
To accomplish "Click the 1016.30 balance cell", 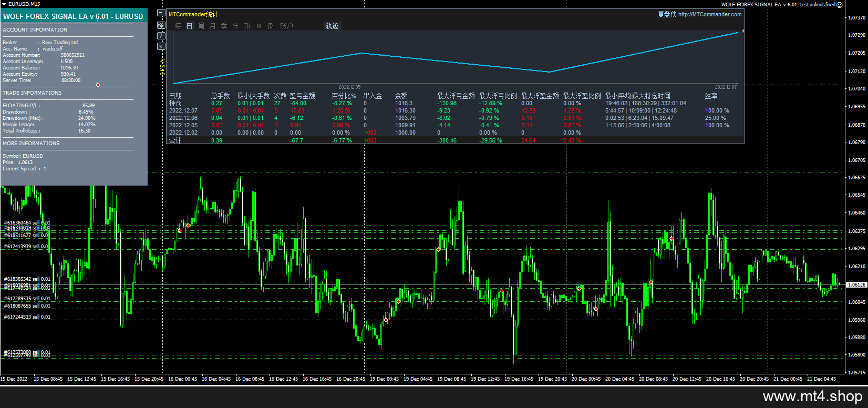I will coord(406,110).
